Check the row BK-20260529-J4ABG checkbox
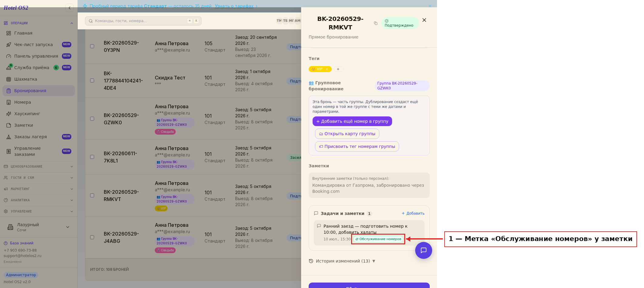This screenshot has height=288, width=644. click(92, 237)
